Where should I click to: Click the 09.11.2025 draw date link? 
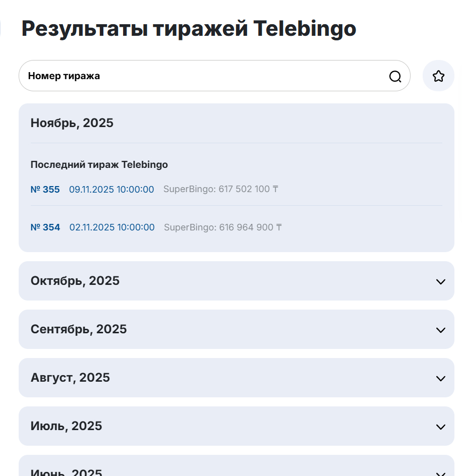[x=111, y=190]
